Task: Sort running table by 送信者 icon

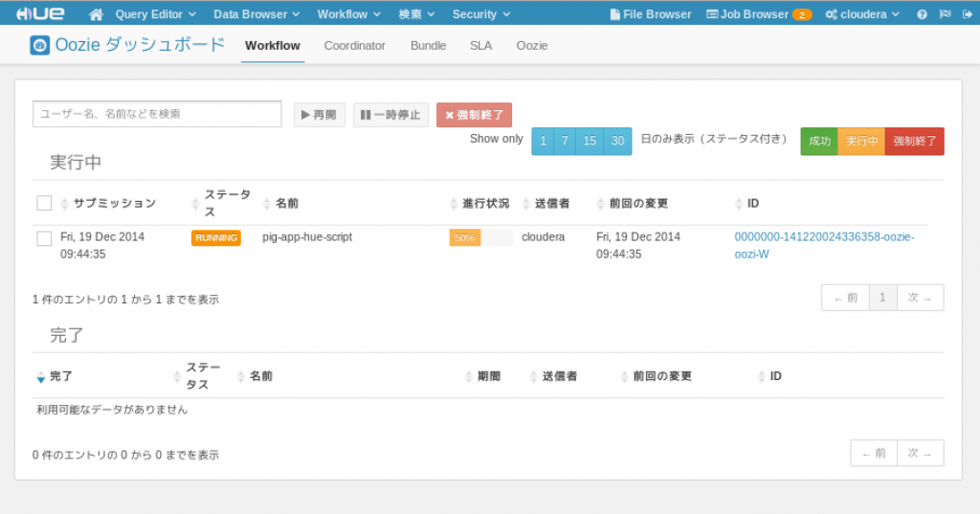Action: [526, 203]
